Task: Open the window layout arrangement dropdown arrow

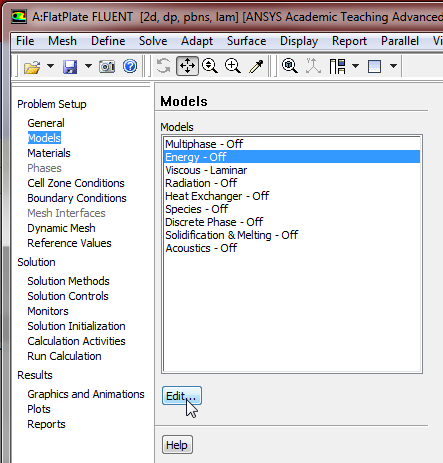Action: [x=356, y=66]
